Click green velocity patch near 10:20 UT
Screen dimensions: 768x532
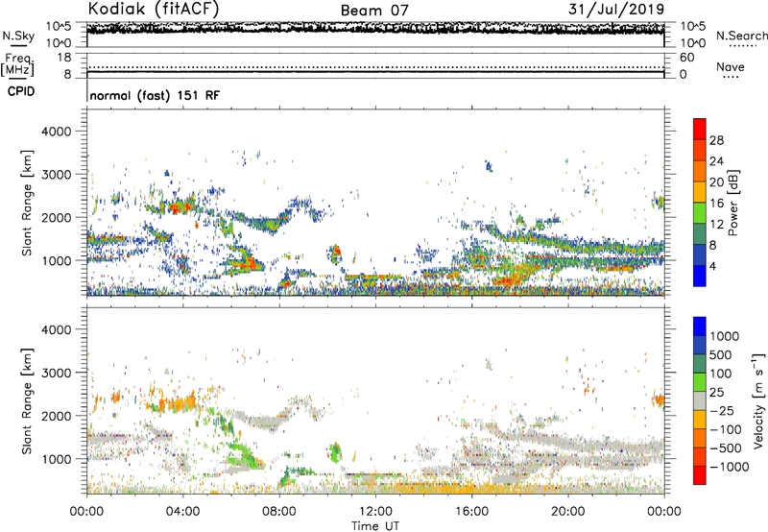coord(335,452)
